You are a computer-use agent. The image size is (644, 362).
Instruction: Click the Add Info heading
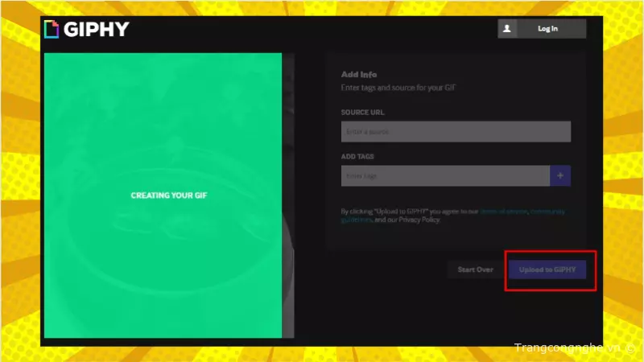359,74
